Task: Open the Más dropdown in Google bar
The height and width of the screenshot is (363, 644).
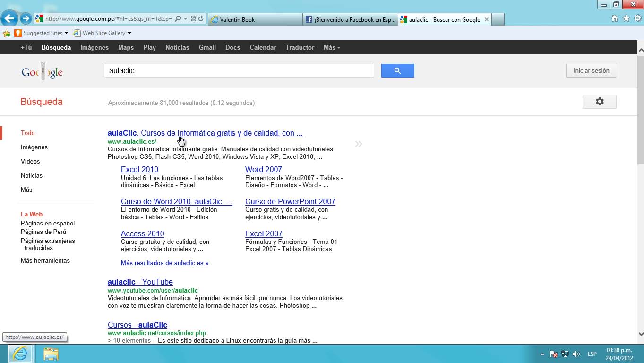Action: (x=331, y=47)
